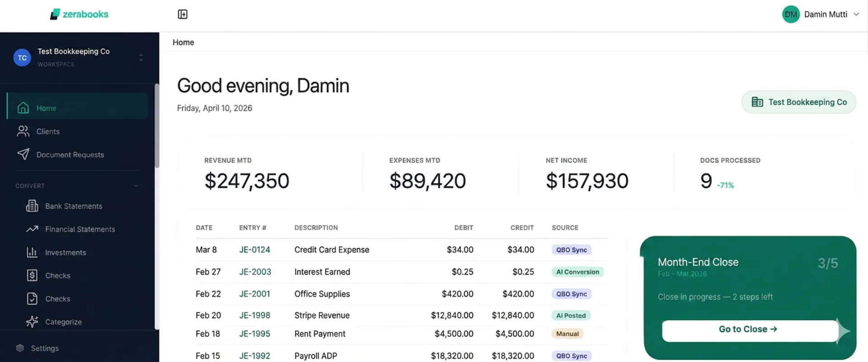Click the Go to Close button
This screenshot has height=362, width=868.
[749, 329]
